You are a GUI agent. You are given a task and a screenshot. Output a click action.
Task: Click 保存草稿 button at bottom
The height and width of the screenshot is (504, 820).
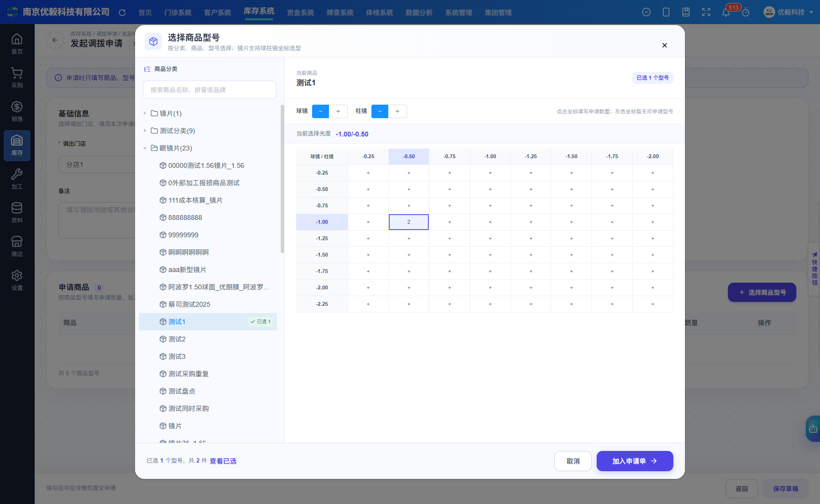(x=785, y=489)
